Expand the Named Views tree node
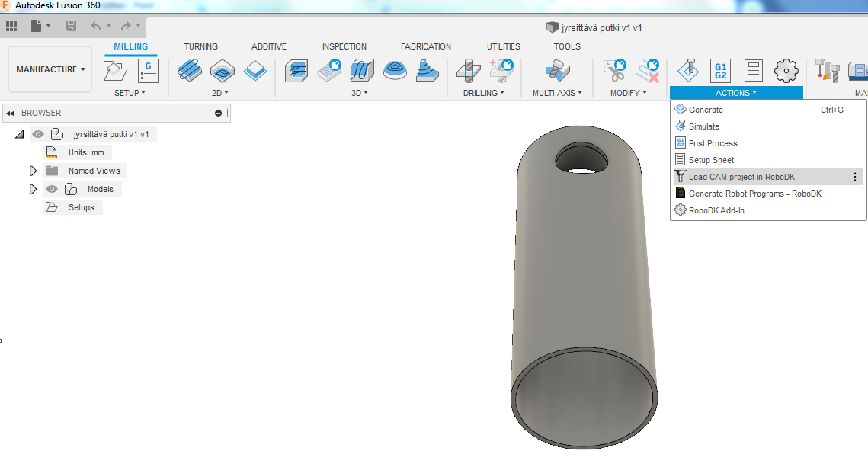This screenshot has width=868, height=467. tap(33, 171)
